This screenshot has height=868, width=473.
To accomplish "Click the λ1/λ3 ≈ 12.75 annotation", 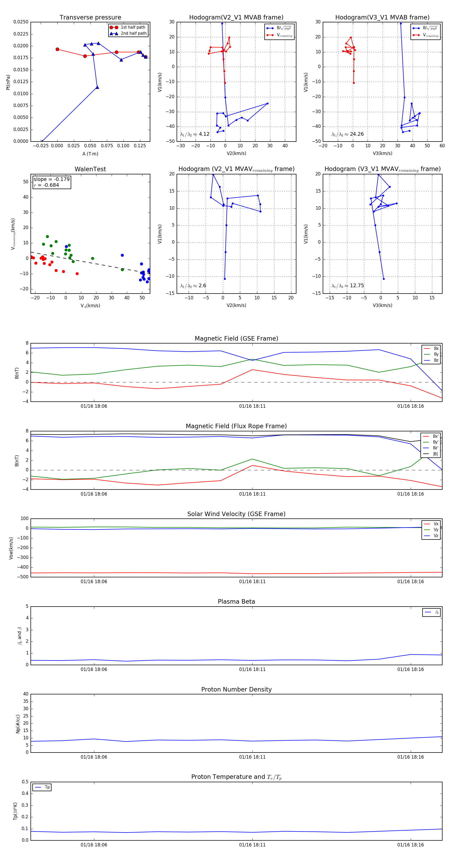I will coord(347,286).
